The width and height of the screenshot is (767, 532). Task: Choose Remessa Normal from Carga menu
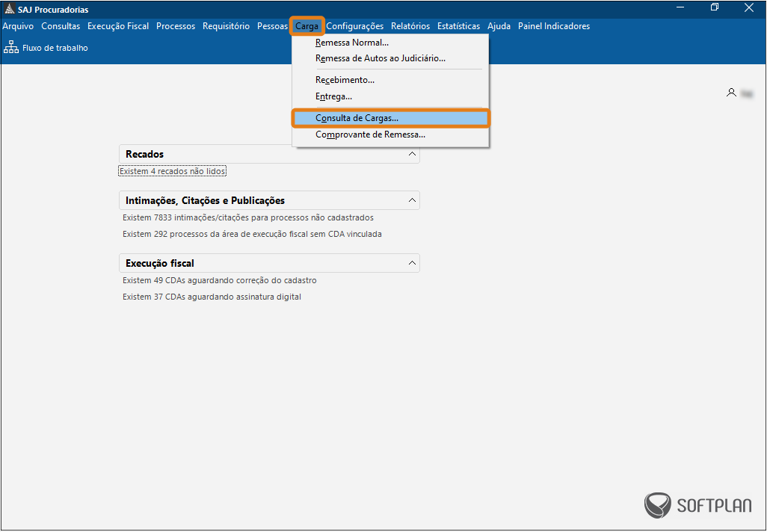pos(351,43)
